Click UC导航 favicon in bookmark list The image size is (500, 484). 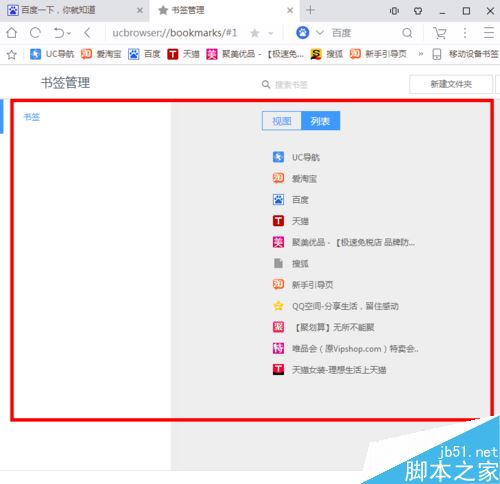278,157
